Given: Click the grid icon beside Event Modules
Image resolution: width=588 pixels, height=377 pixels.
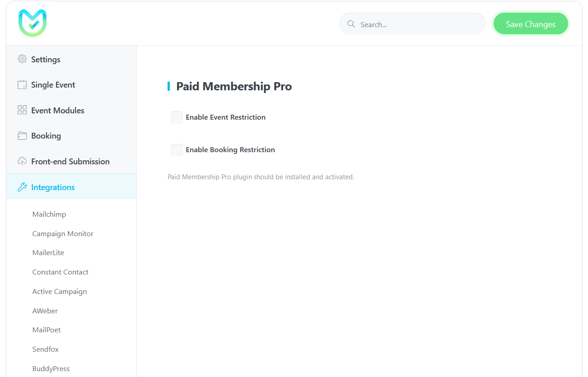Looking at the screenshot, I should (x=22, y=110).
